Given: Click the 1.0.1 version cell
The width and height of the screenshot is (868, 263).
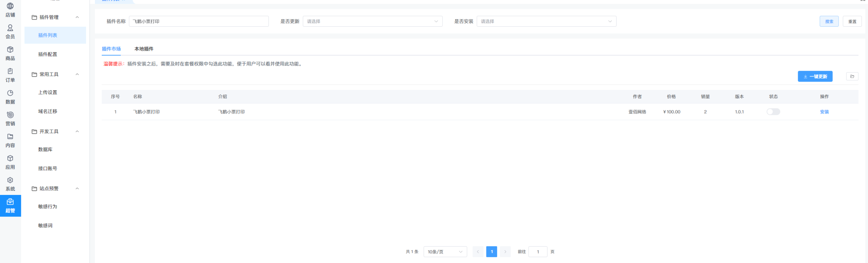Looking at the screenshot, I should (x=739, y=112).
